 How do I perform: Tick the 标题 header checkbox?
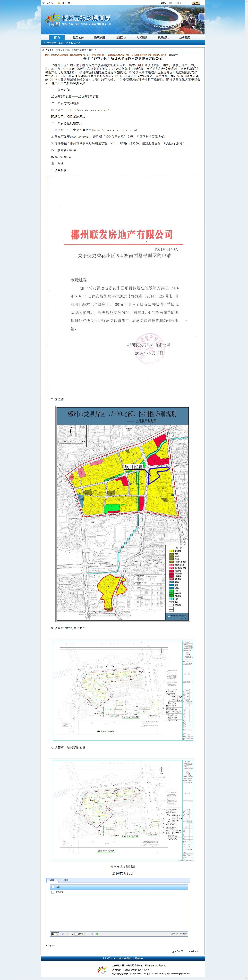[53, 887]
